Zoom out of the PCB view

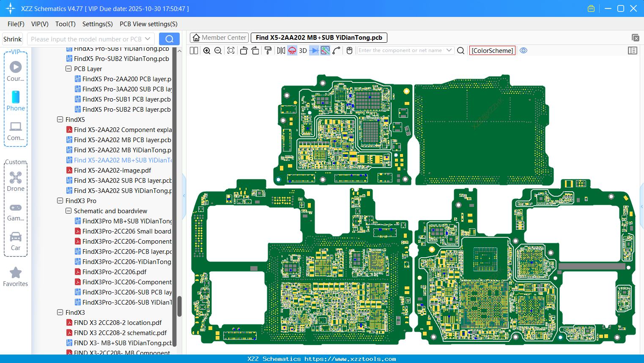[218, 51]
